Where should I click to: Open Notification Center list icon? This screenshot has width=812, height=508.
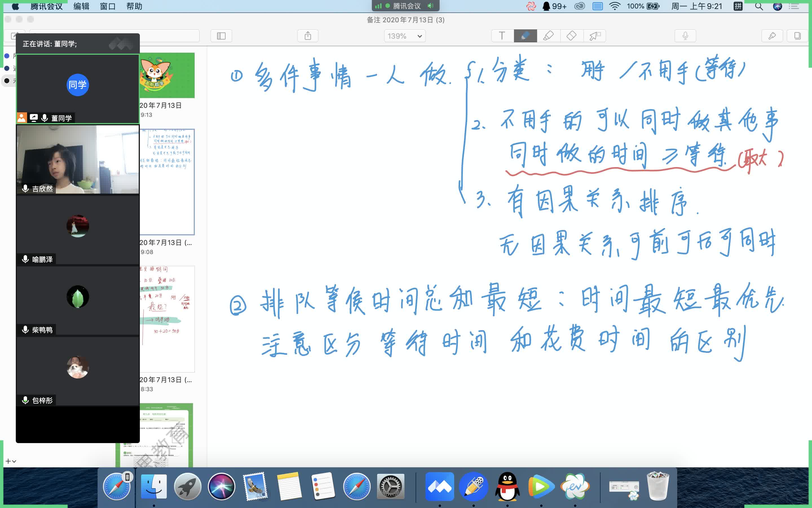coord(794,6)
